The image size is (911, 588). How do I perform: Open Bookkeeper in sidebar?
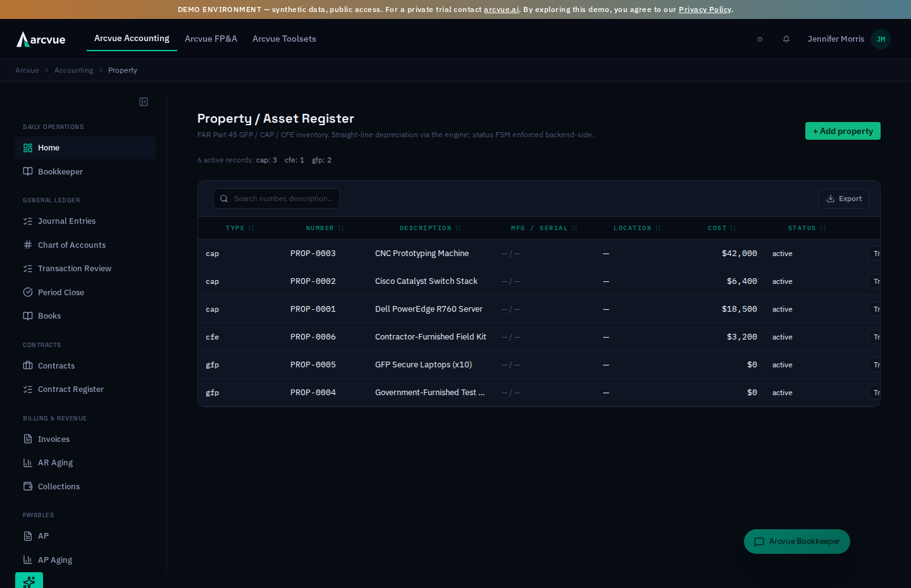click(85, 172)
